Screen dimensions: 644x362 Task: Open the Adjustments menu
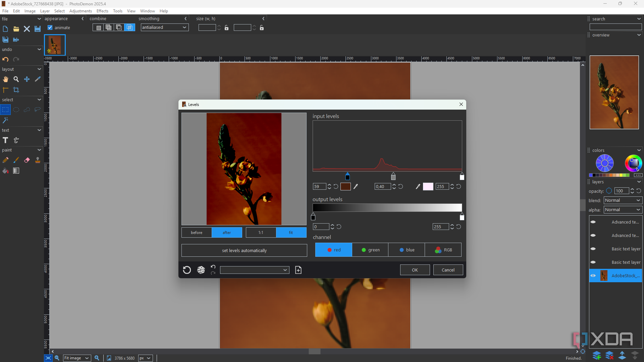(80, 11)
